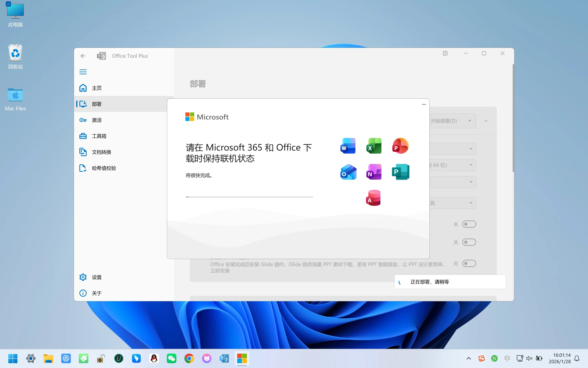Screen dimensions: 588x368
Task: Open the 开始部署 dropdown arrow
Action: click(470, 121)
